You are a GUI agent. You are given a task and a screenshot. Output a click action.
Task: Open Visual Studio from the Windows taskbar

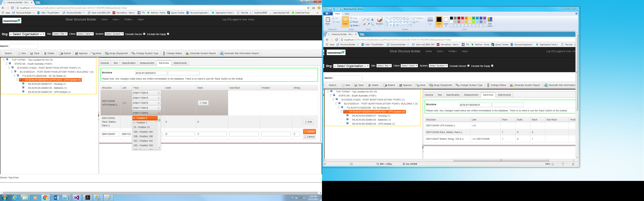[76, 198]
